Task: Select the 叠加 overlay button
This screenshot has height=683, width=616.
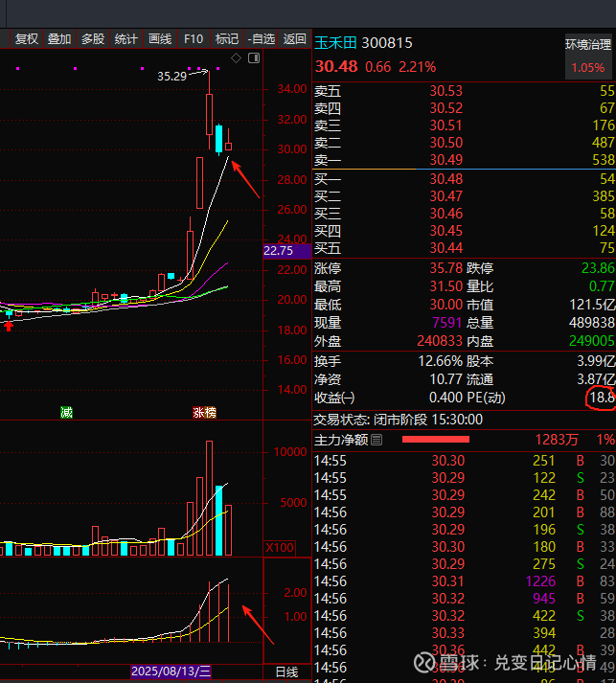Action: (59, 39)
